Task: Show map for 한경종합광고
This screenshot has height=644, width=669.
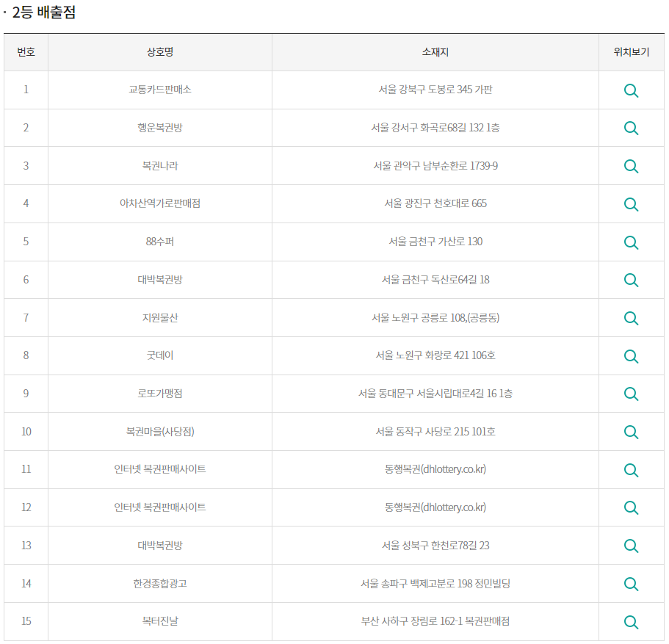Action: coord(631,584)
